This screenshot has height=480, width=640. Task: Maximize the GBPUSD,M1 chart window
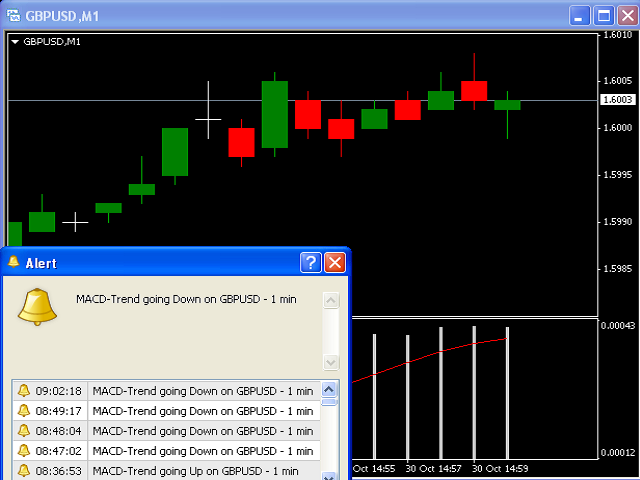click(x=604, y=16)
